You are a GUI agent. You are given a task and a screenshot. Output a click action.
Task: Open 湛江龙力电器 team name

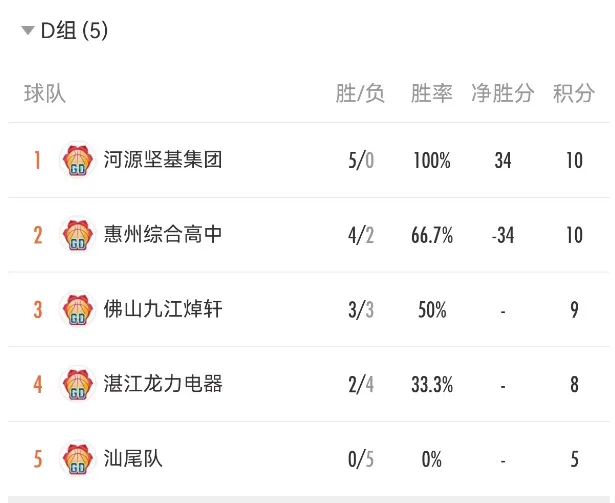[163, 384]
